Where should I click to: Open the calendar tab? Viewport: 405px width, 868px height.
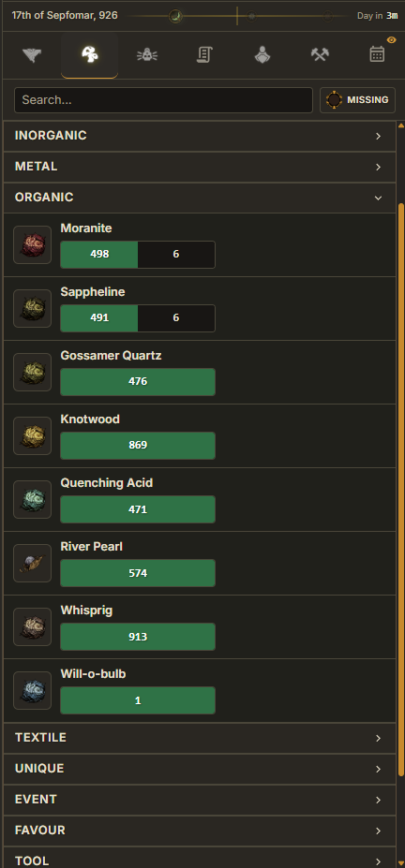click(377, 55)
